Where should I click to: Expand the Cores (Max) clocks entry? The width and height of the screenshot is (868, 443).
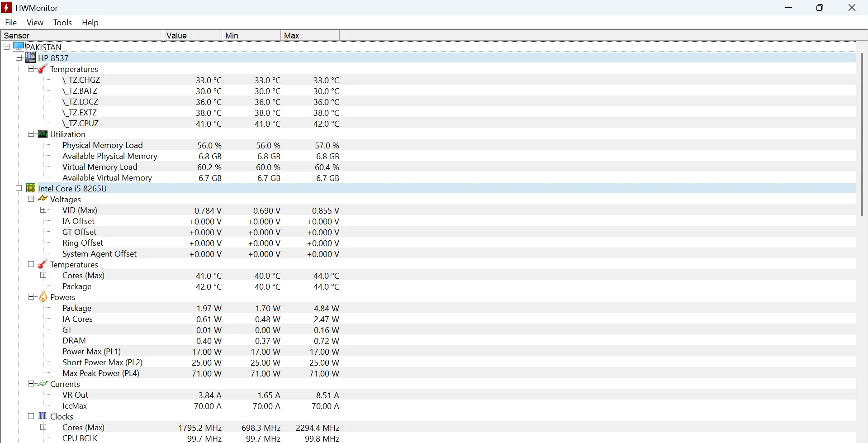tap(43, 427)
